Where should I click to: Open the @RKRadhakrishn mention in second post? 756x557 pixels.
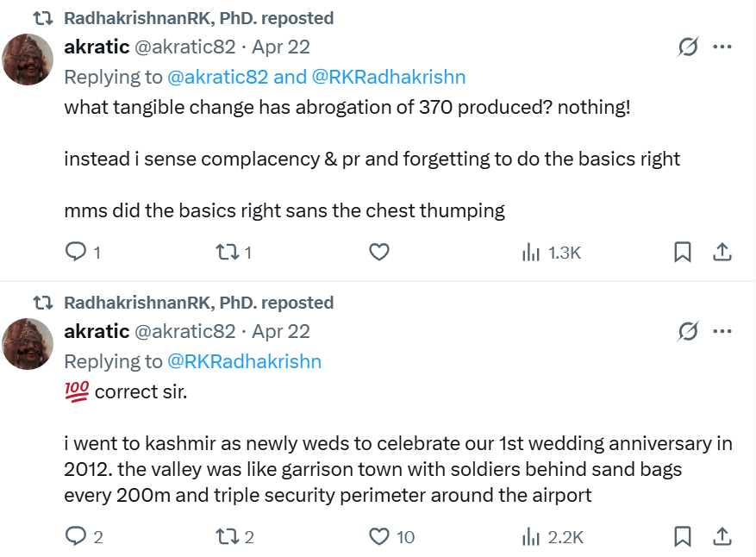[x=244, y=361]
